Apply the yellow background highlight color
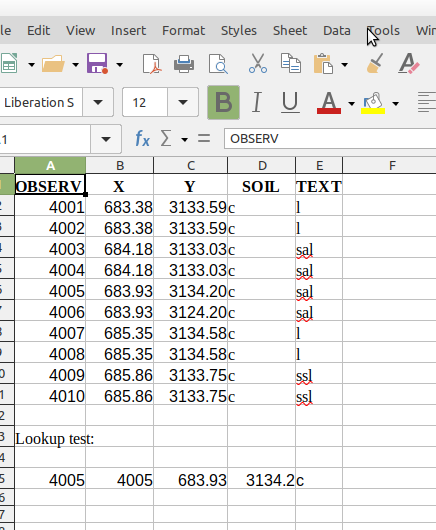436x530 pixels. coord(373,103)
